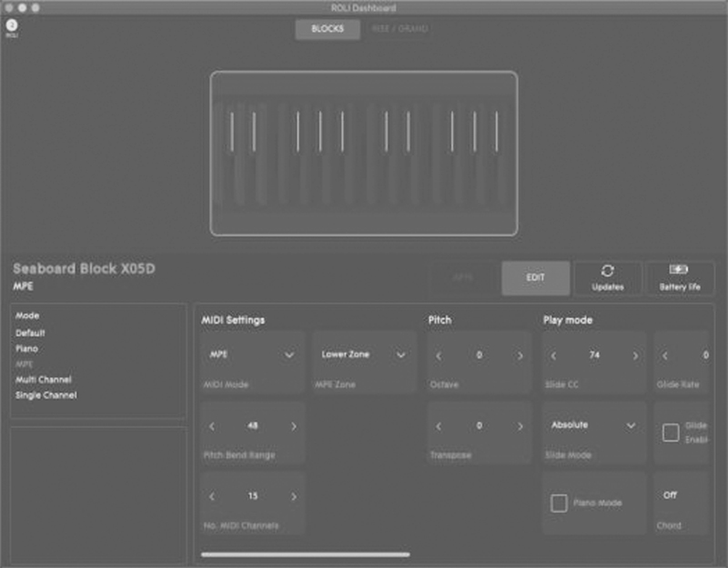Click the MIDI Settings heading

point(233,320)
